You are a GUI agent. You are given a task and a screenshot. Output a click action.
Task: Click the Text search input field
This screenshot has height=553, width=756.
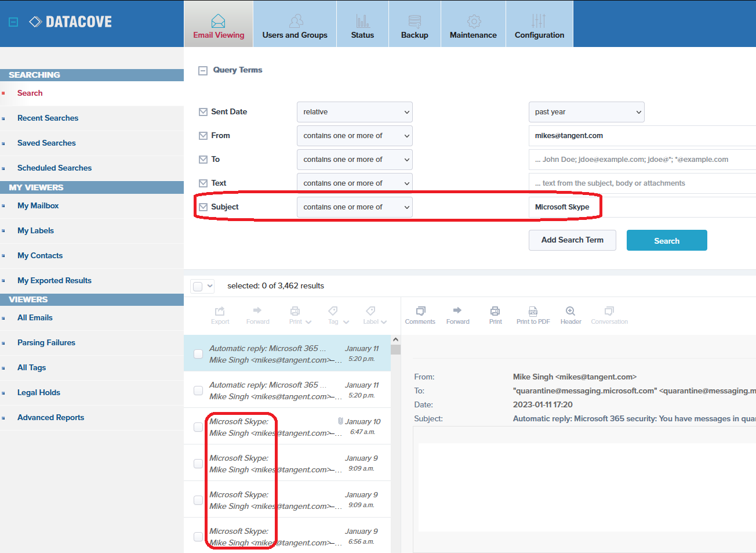coord(642,183)
